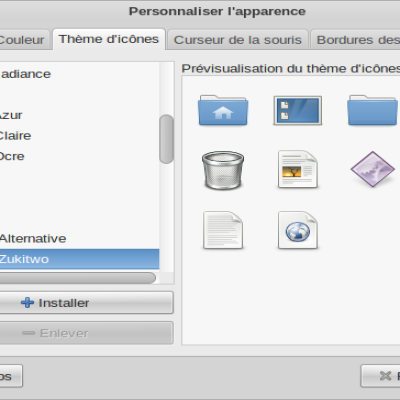
Task: Click the desktop preview icon
Action: tap(298, 110)
